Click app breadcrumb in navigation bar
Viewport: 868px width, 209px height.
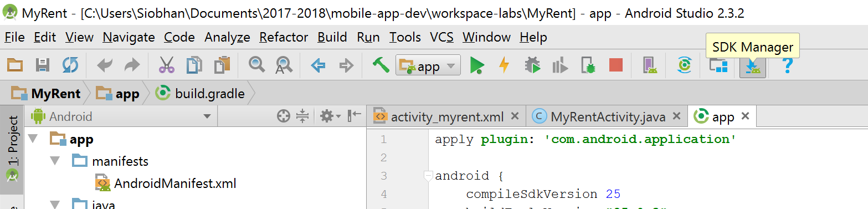117,94
